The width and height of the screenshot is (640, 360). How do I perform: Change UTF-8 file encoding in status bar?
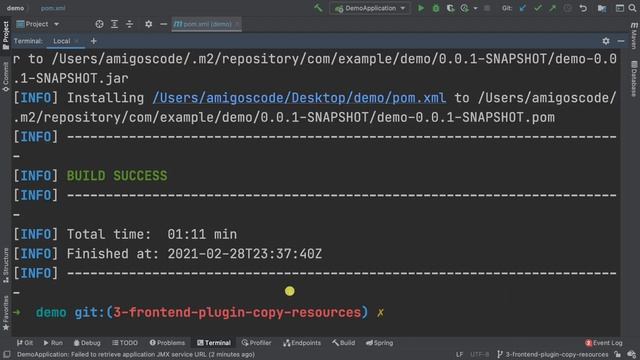point(479,354)
